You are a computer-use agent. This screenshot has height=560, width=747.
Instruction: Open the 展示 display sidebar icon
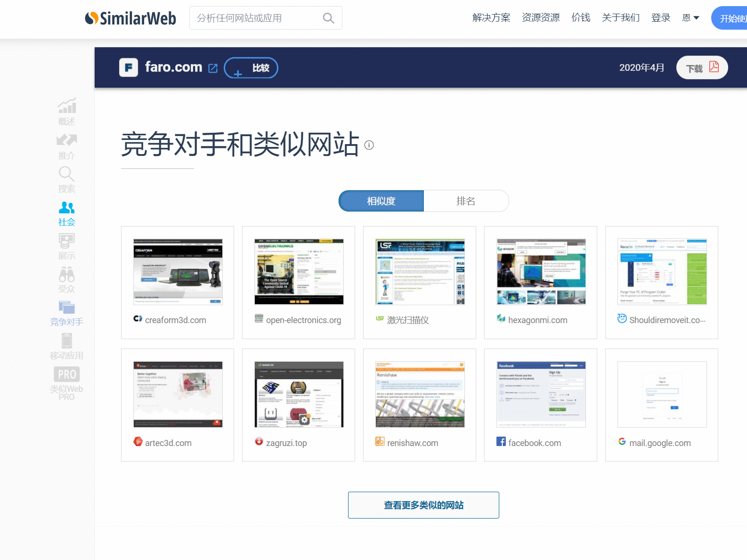pyautogui.click(x=67, y=241)
